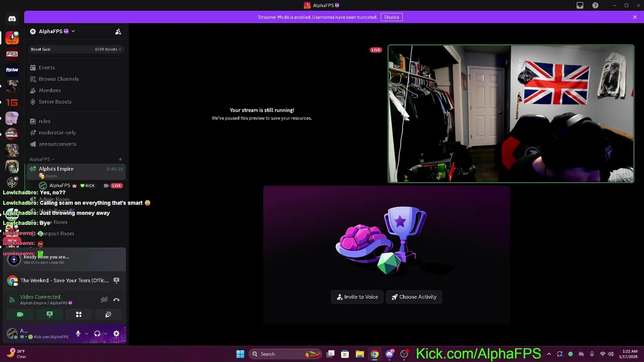Collapse the AlphaFPS channel category

pos(42,159)
